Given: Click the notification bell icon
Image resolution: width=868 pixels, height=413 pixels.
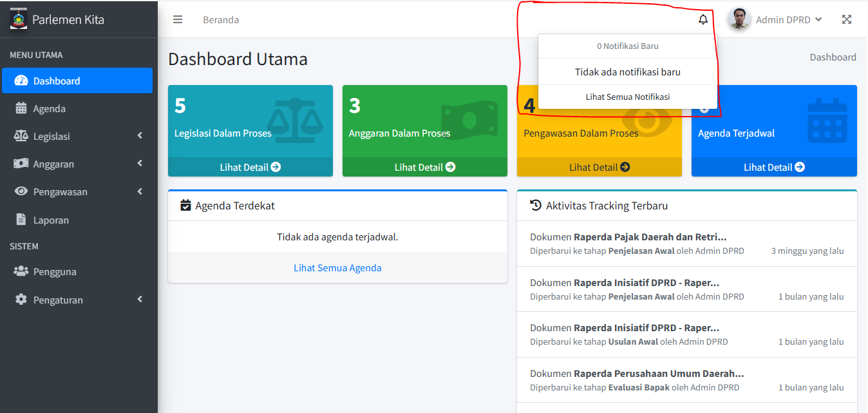Looking at the screenshot, I should click(x=703, y=19).
